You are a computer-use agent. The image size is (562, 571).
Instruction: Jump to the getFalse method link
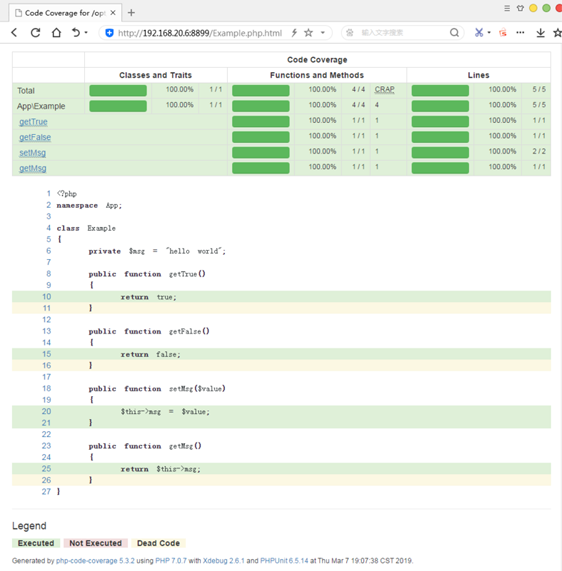tap(35, 137)
